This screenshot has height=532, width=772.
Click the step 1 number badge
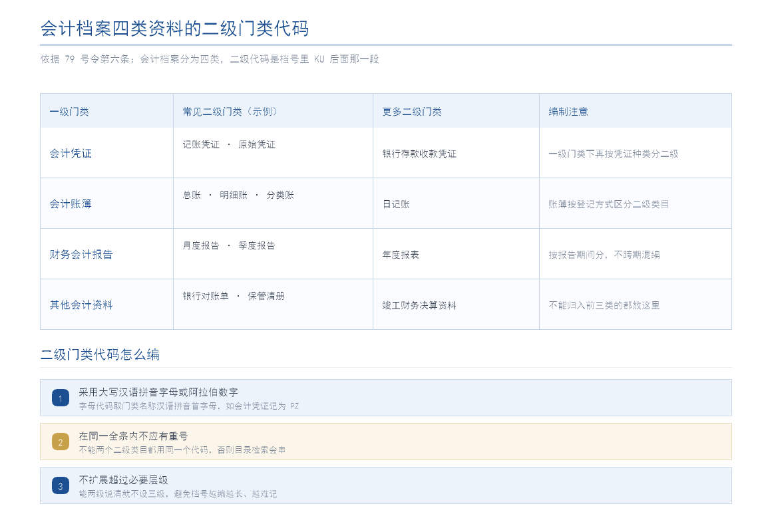[x=61, y=398]
